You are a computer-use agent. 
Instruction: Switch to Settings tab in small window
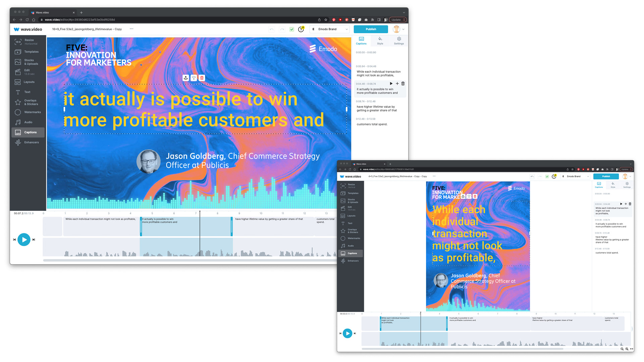[x=627, y=185]
